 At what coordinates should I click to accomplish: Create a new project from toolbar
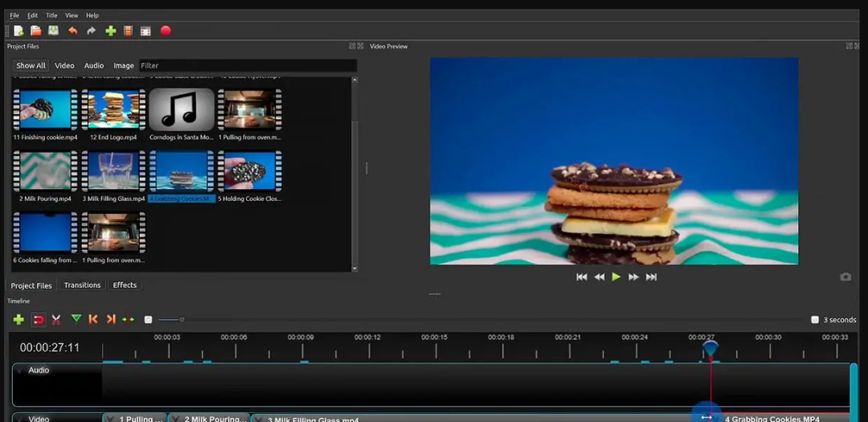[x=18, y=31]
